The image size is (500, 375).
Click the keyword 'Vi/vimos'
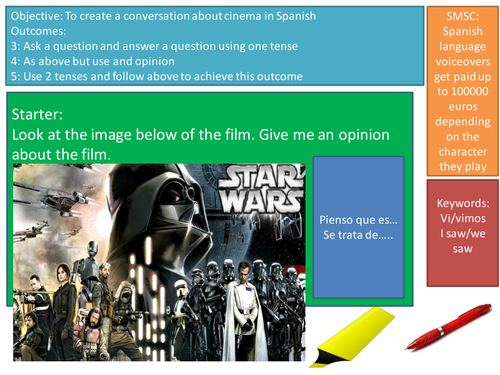coord(463,218)
